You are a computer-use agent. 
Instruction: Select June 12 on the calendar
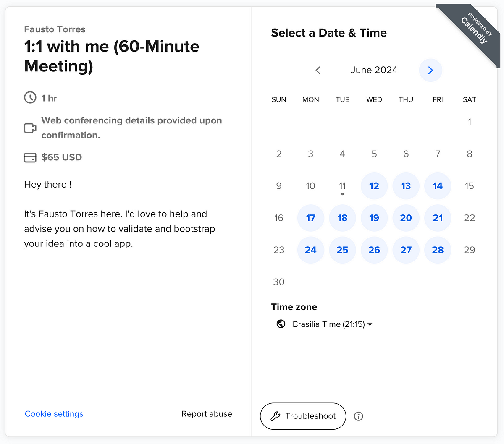click(374, 186)
